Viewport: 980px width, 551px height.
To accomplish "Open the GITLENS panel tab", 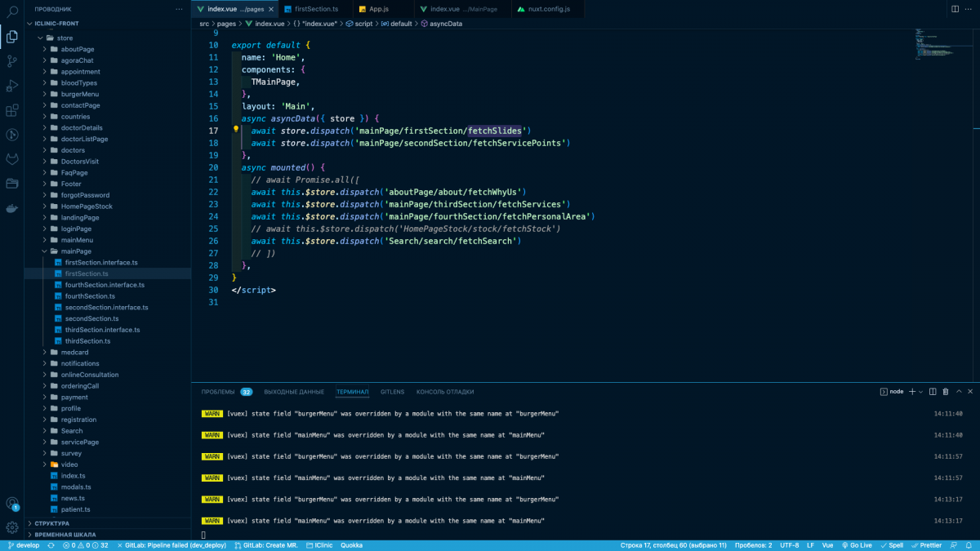I will click(392, 392).
